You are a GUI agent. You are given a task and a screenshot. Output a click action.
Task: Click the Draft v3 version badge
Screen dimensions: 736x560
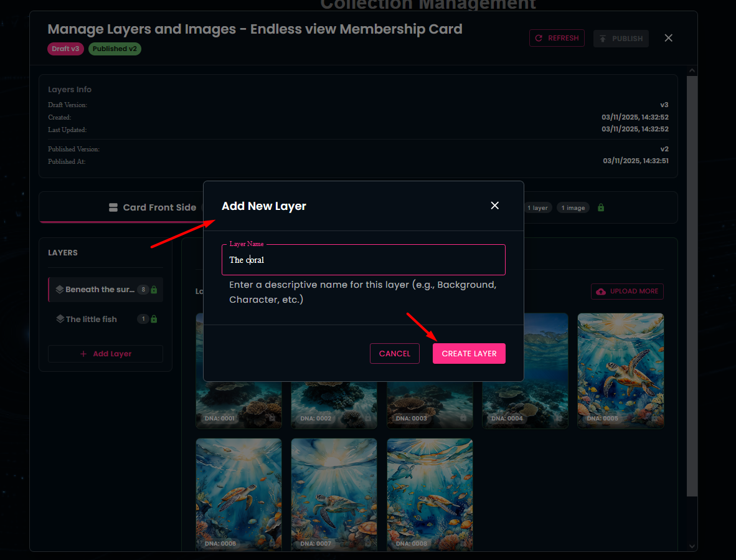coord(65,49)
